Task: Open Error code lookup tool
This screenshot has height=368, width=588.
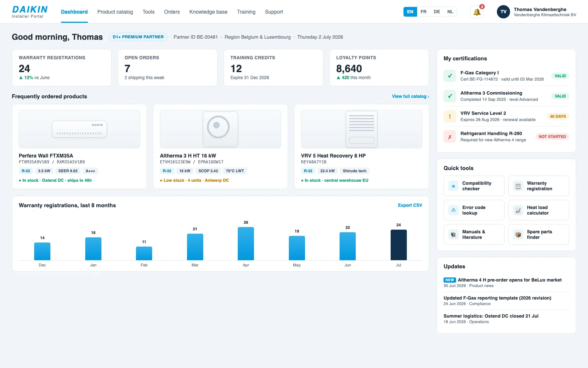Action: click(x=474, y=210)
